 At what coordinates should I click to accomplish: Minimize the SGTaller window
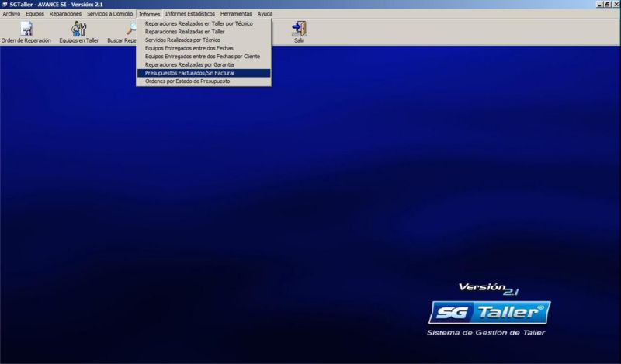pyautogui.click(x=599, y=5)
